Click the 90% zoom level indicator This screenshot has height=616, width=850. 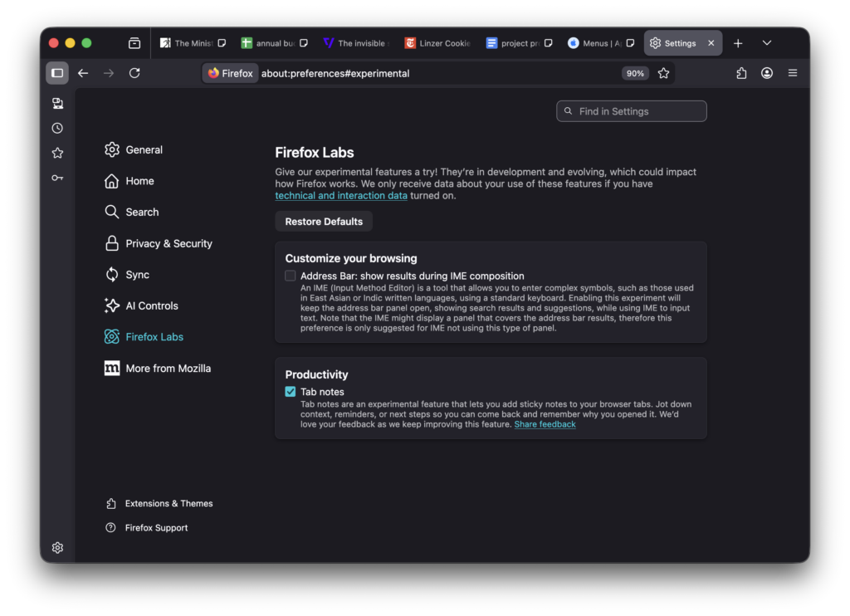point(635,73)
